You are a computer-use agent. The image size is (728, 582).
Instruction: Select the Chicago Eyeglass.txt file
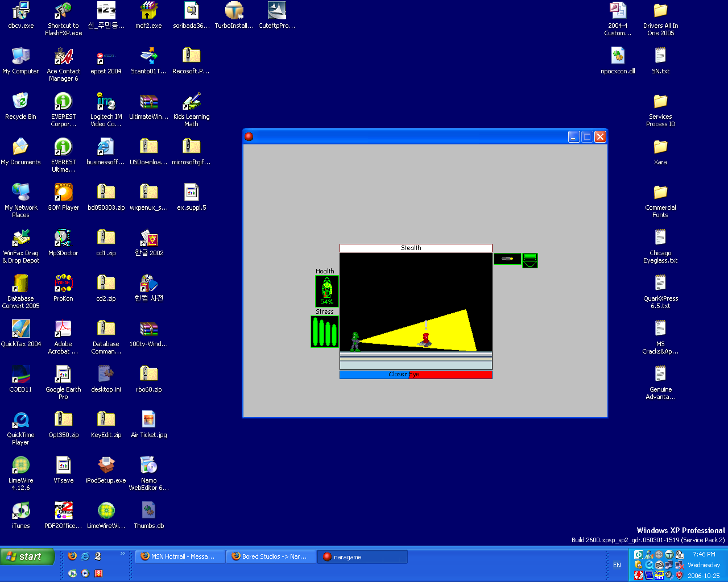point(660,246)
